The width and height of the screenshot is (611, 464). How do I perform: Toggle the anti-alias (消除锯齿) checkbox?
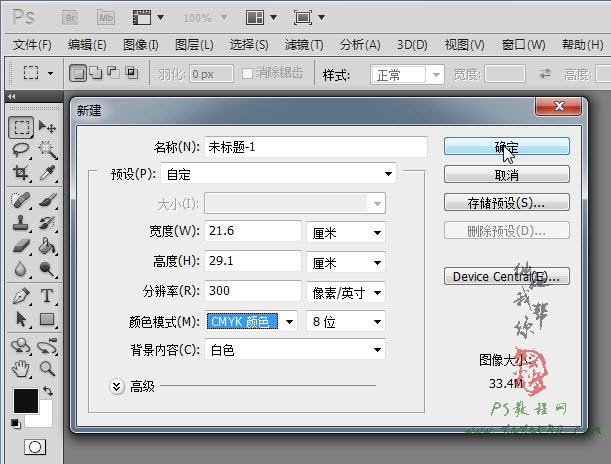pyautogui.click(x=247, y=73)
